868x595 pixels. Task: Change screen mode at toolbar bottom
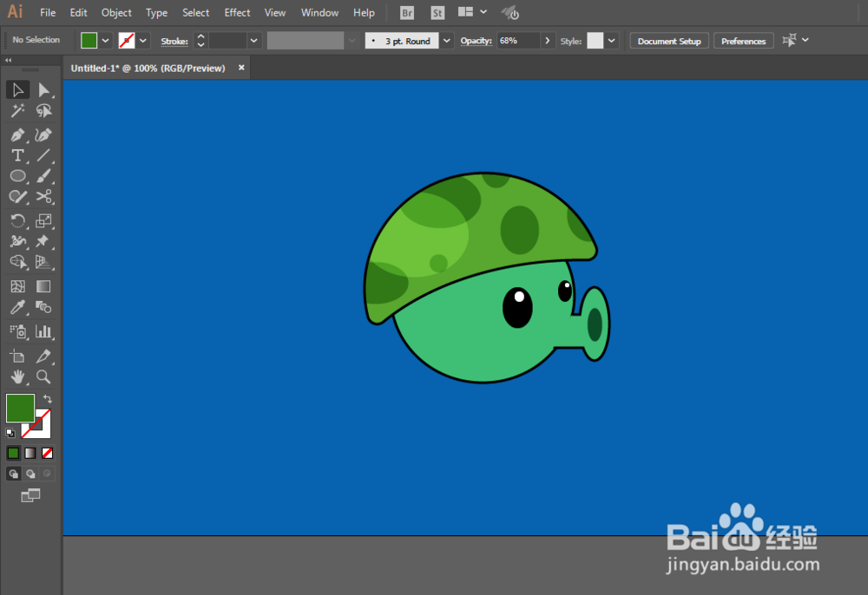point(30,495)
